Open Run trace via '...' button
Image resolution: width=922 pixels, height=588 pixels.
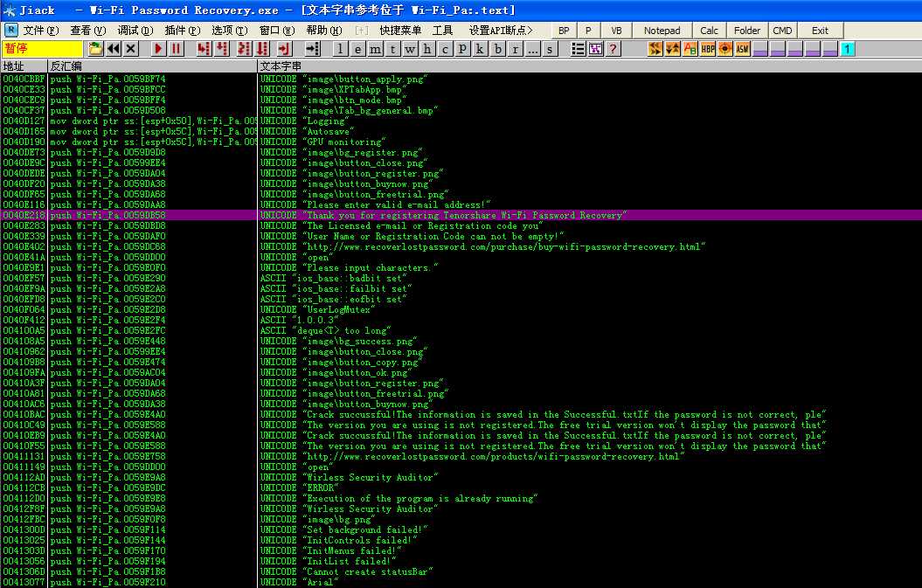533,49
